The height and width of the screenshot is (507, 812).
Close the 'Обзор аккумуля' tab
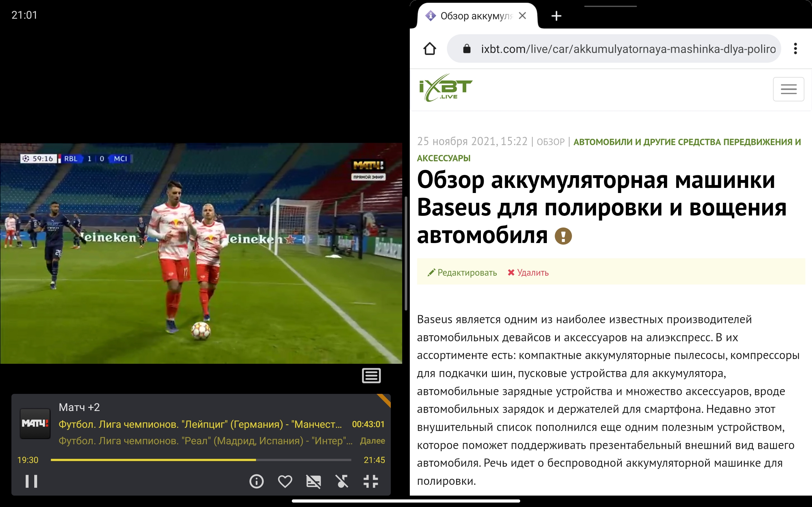coord(522,16)
